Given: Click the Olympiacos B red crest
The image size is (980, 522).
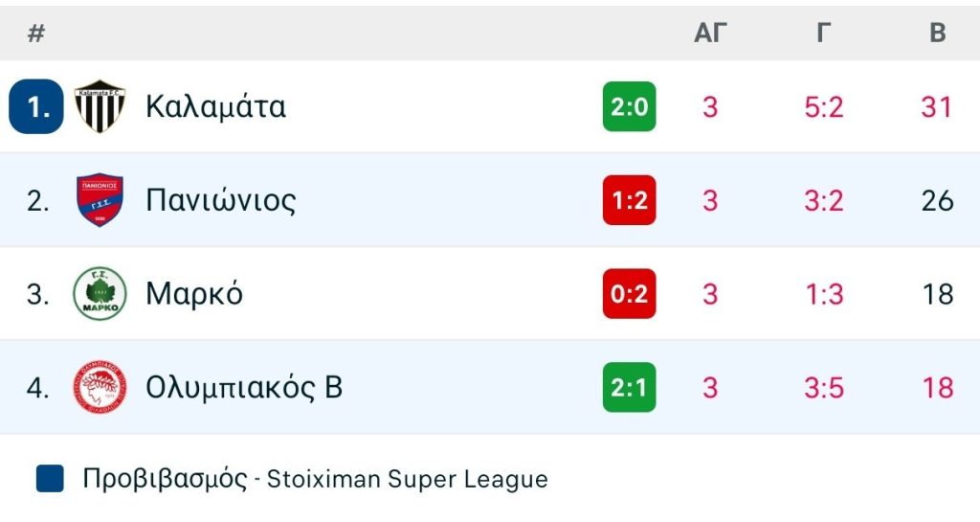Looking at the screenshot, I should [100, 388].
